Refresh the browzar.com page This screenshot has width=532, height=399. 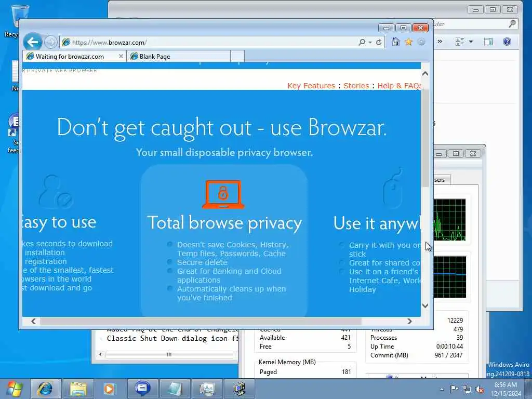tap(379, 42)
